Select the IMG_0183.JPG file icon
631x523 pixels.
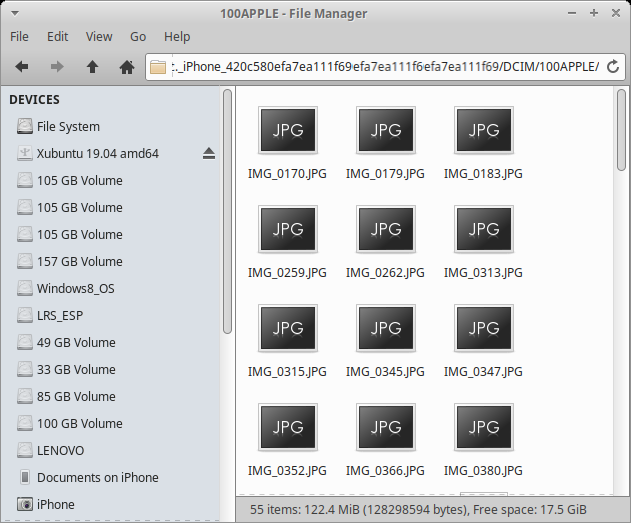click(484, 130)
